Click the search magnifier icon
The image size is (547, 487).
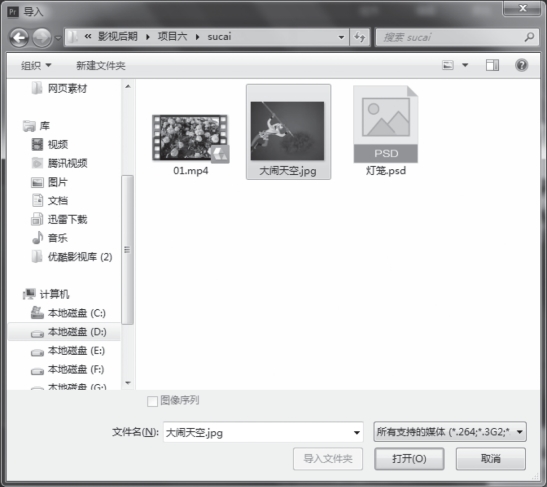tap(529, 37)
